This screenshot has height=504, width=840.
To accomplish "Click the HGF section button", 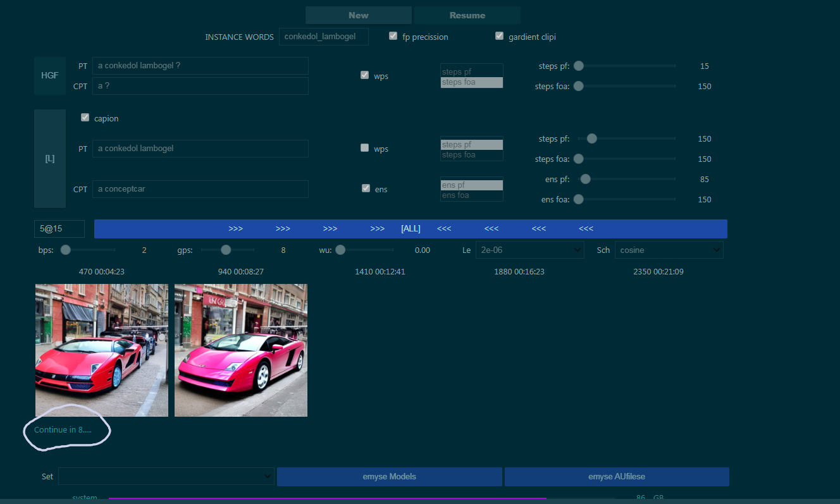I will pyautogui.click(x=50, y=75).
